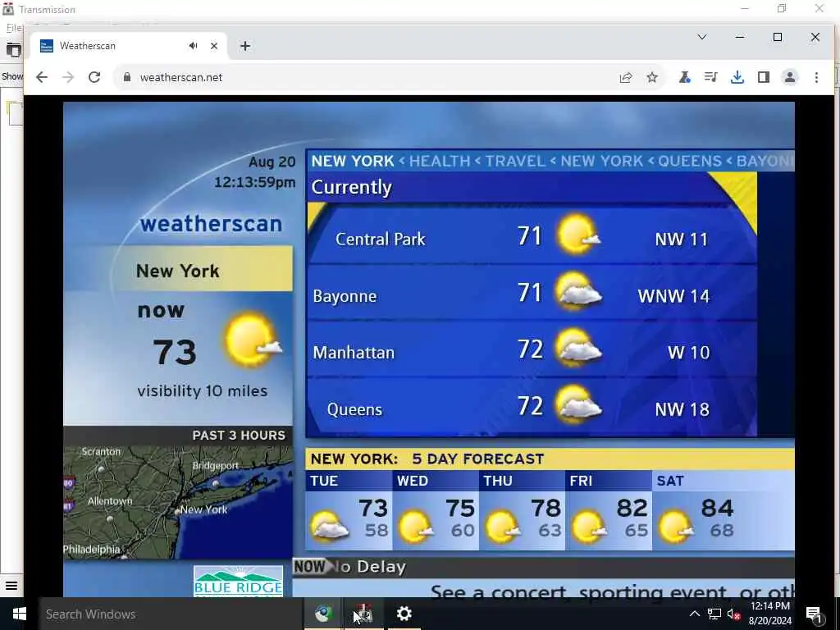The width and height of the screenshot is (840, 630).
Task: Click visibility 10 miles text
Action: (203, 391)
